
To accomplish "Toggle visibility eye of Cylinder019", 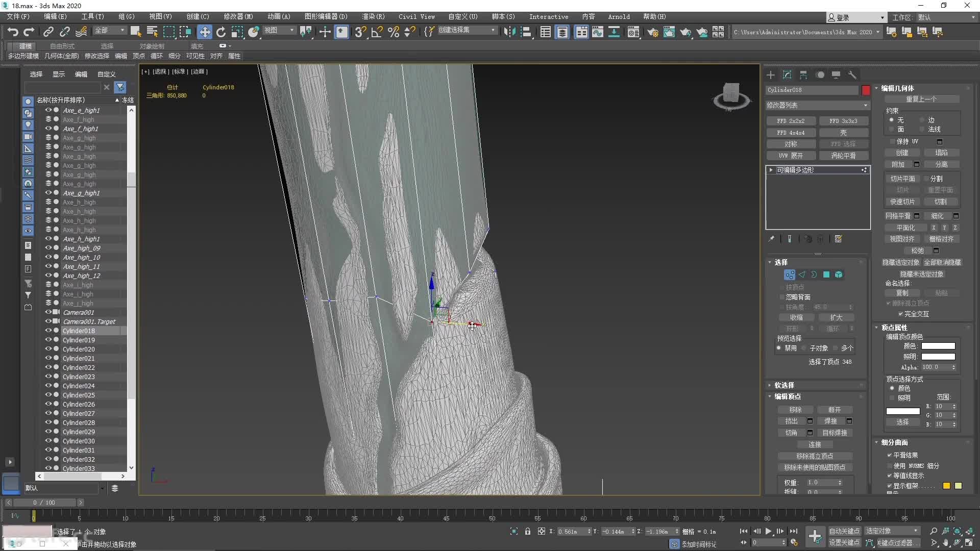I will (48, 340).
